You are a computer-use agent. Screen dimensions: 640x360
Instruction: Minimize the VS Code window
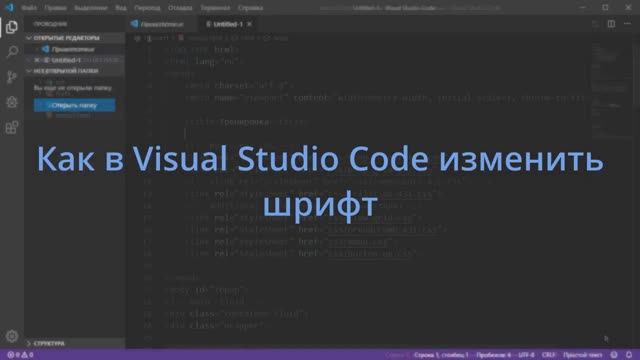582,7
